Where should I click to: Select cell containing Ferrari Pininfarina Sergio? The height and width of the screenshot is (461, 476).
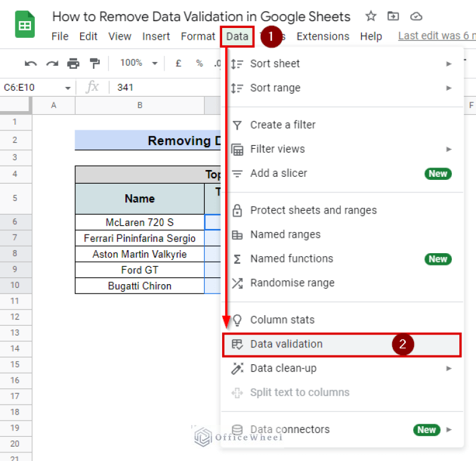(x=140, y=238)
